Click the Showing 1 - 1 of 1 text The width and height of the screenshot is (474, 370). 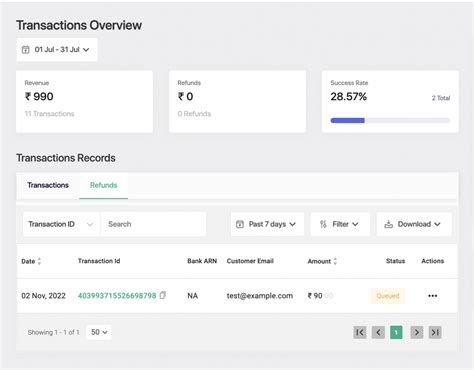(x=54, y=332)
